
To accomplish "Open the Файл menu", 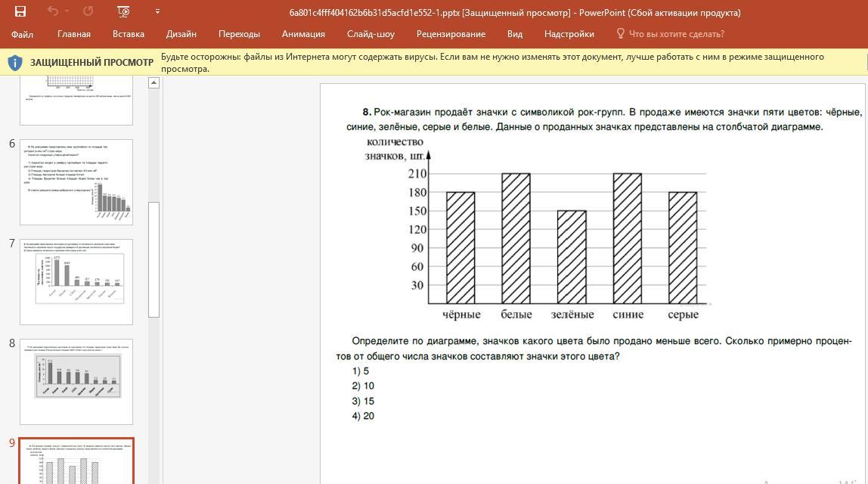I will click(x=22, y=34).
